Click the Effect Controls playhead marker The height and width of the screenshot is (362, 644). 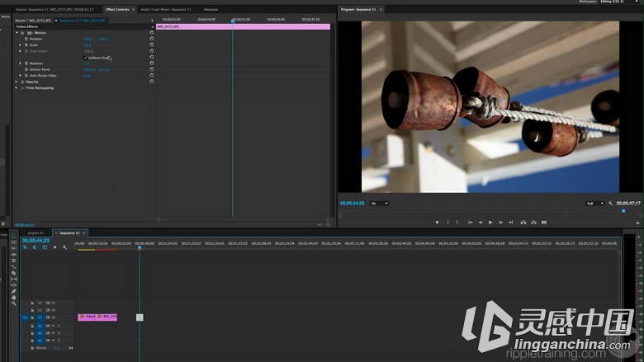pos(233,21)
